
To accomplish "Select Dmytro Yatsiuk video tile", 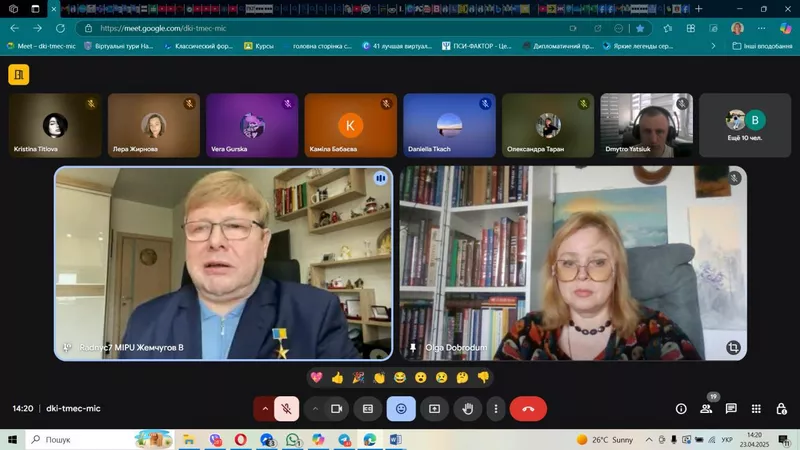I will [646, 125].
